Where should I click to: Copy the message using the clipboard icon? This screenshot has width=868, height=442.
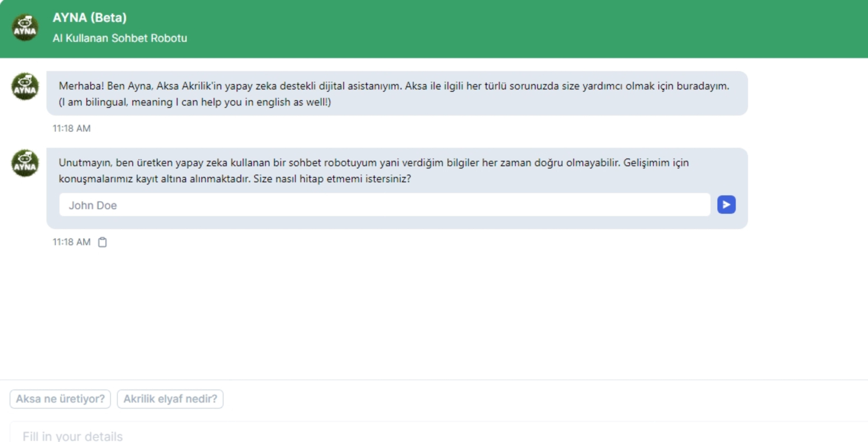coord(103,242)
